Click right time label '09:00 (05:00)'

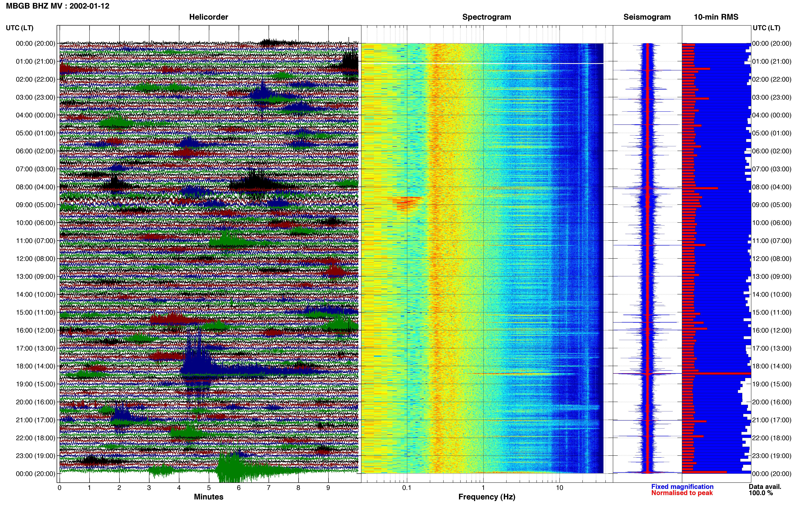[772, 205]
